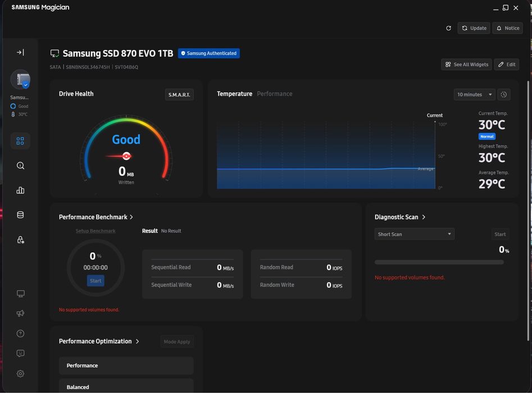Open the Short Scan type dropdown
This screenshot has height=393, width=532.
tap(414, 234)
